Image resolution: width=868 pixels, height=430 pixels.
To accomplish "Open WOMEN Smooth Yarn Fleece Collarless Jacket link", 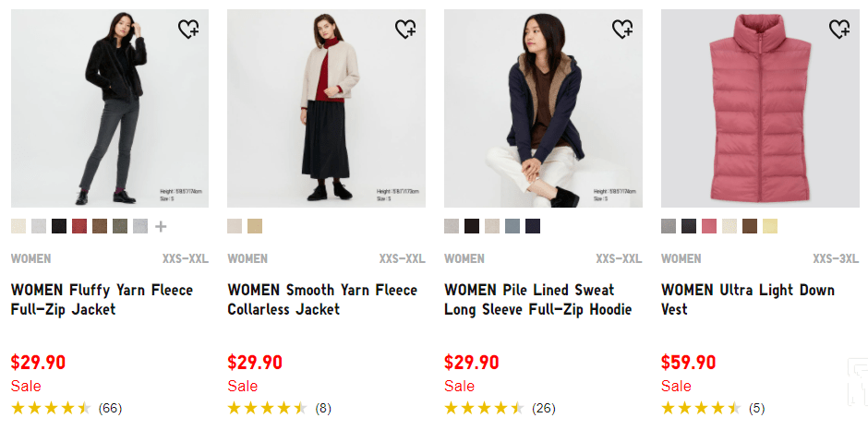I will pos(322,300).
